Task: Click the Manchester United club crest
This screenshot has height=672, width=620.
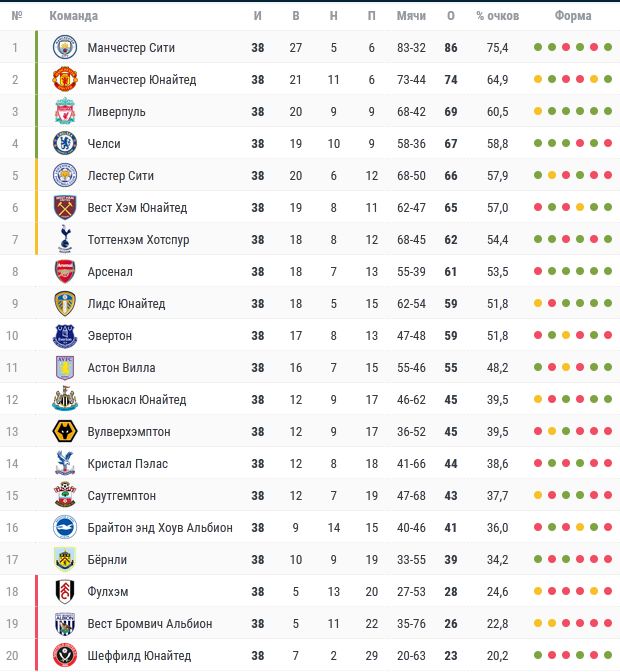Action: pos(65,80)
